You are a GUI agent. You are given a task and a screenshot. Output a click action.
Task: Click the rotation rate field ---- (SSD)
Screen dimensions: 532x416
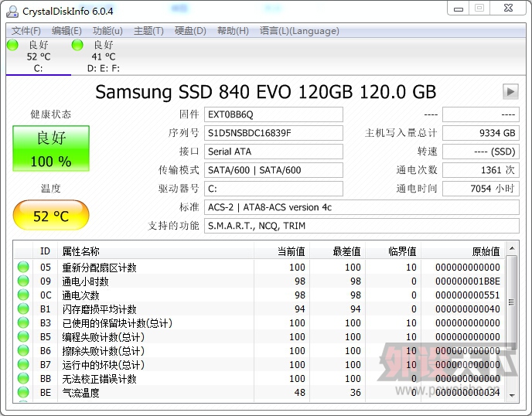tap(481, 152)
